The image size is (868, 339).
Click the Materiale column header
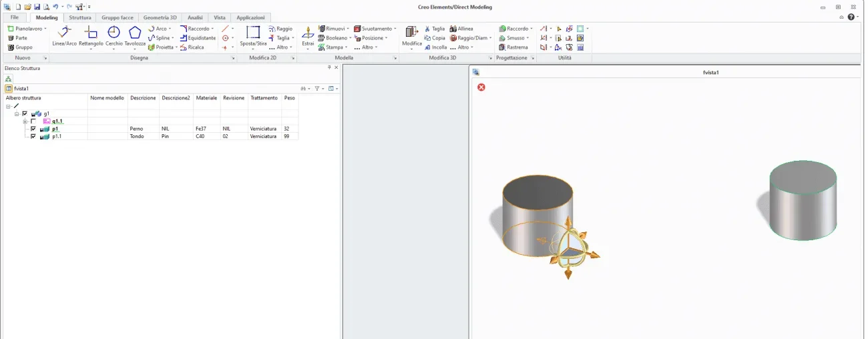pos(206,97)
